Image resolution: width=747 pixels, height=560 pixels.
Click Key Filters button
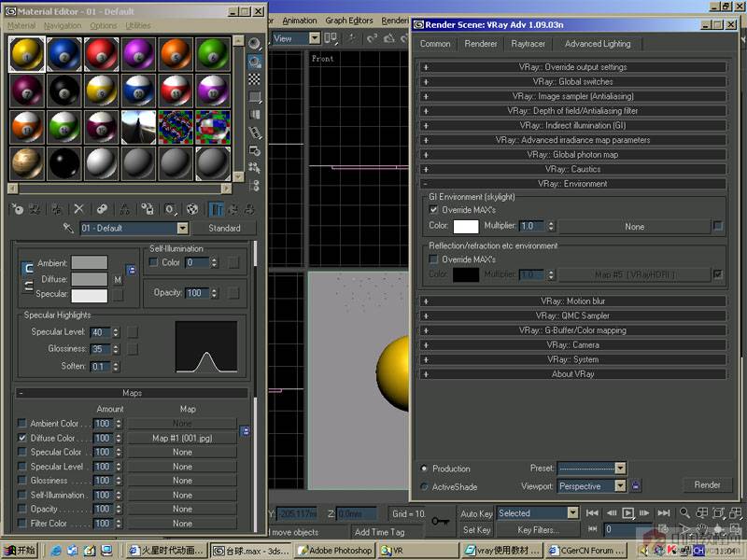click(539, 529)
